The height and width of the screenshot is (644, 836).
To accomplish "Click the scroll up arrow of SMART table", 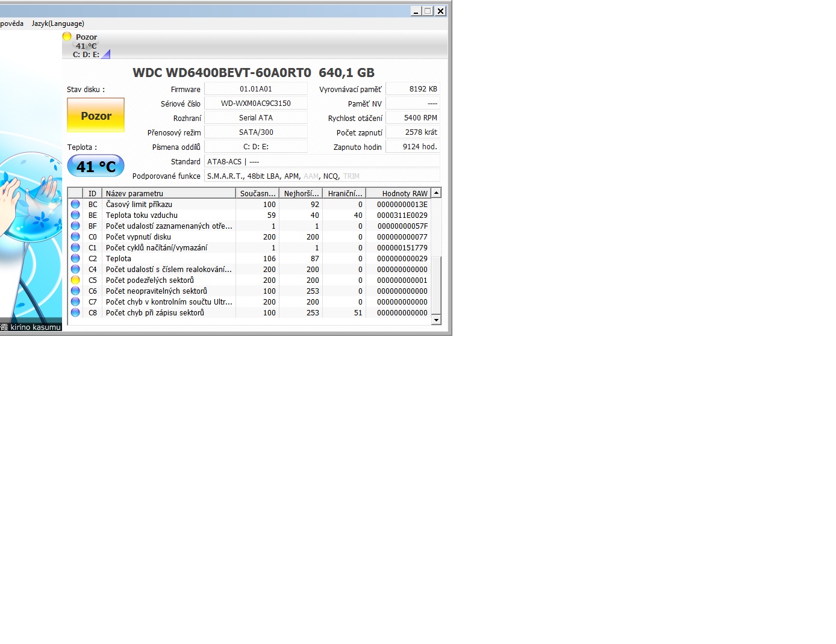I will click(437, 193).
